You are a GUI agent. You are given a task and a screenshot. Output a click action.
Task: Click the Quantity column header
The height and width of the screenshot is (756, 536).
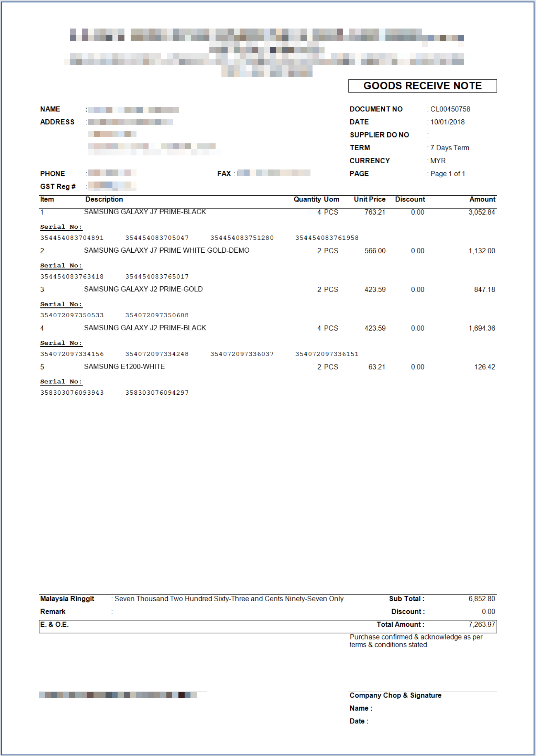tap(307, 199)
